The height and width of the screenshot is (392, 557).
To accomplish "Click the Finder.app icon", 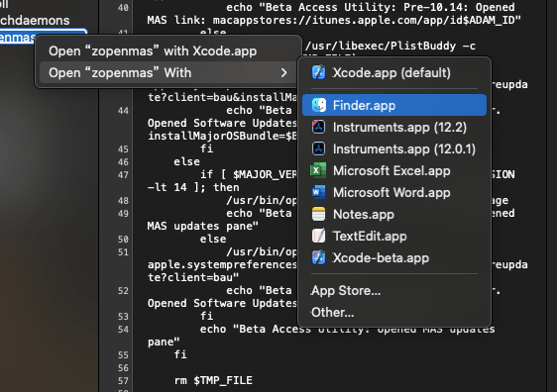I will [319, 105].
